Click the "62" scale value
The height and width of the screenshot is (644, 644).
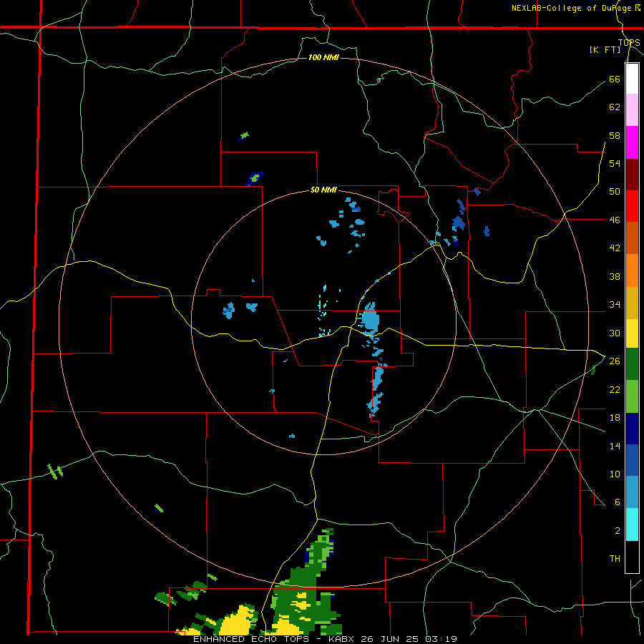pyautogui.click(x=615, y=107)
